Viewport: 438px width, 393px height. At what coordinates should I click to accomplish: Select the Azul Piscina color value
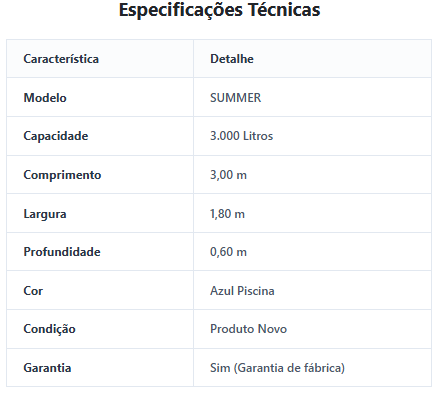click(242, 291)
